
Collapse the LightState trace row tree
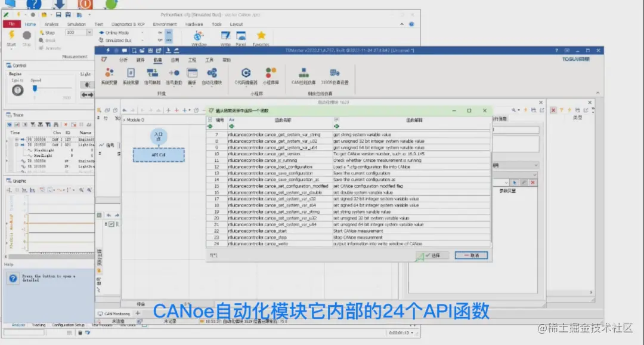pos(17,144)
